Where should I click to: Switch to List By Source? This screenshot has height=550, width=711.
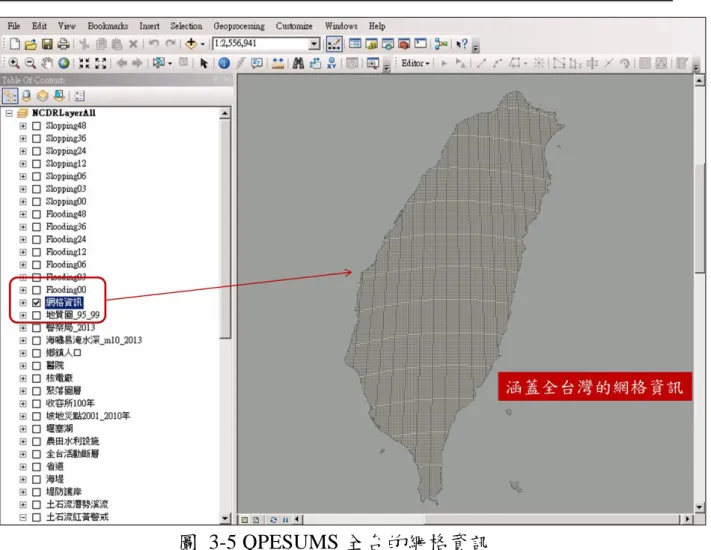pyautogui.click(x=26, y=96)
